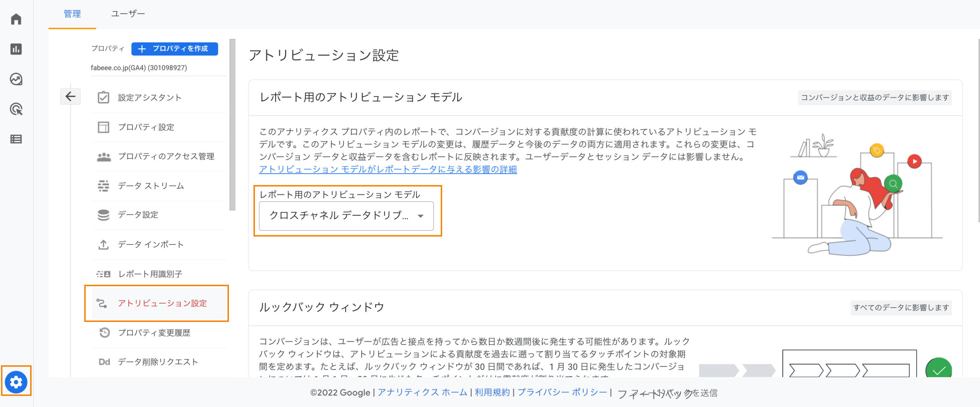The width and height of the screenshot is (980, 407).
Task: Click the プロパティを作成 button
Action: click(175, 49)
